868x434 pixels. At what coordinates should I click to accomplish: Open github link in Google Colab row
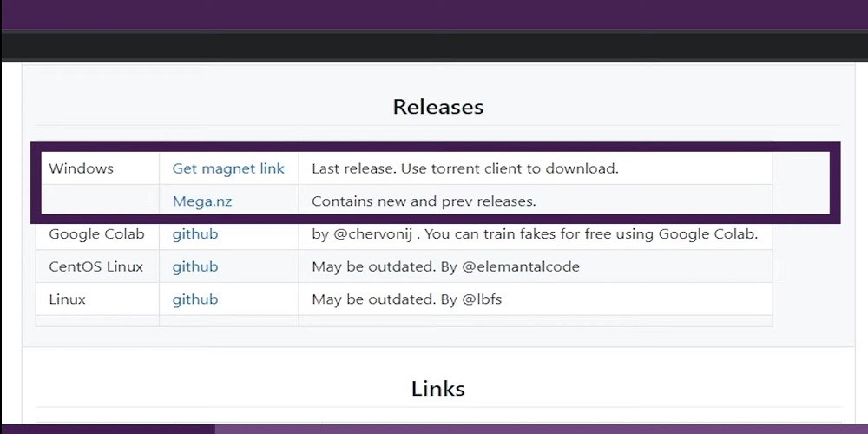coord(195,234)
